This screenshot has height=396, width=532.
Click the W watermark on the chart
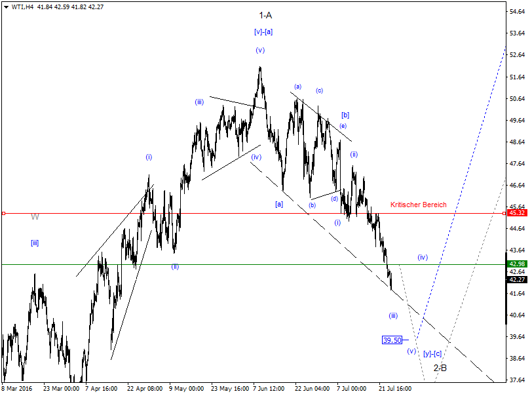[36, 216]
